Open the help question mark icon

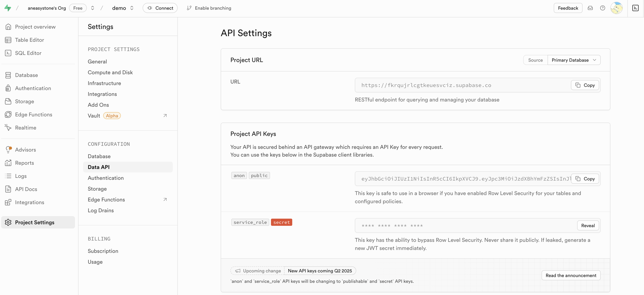click(x=602, y=8)
